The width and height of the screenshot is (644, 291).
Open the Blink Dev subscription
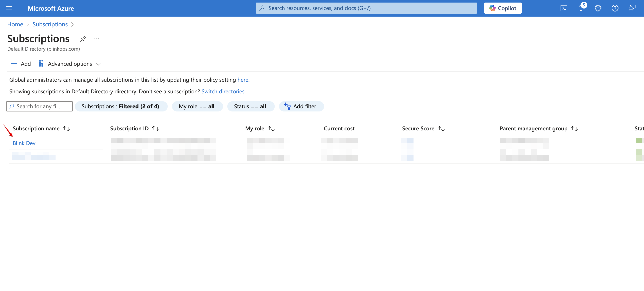(24, 143)
